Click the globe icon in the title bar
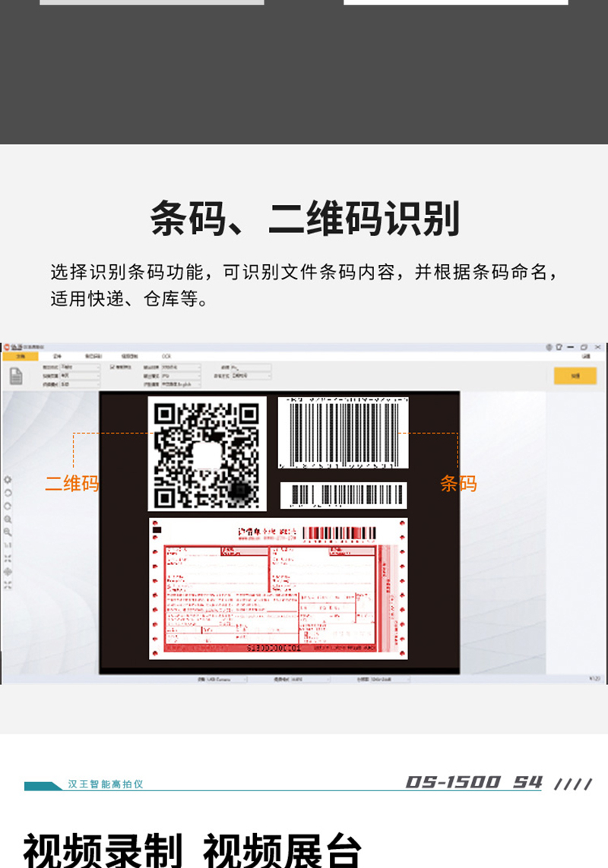 point(549,347)
